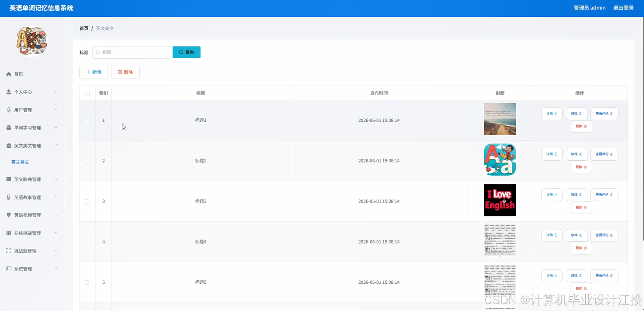Click the batch 删除 button above table

pos(125,72)
